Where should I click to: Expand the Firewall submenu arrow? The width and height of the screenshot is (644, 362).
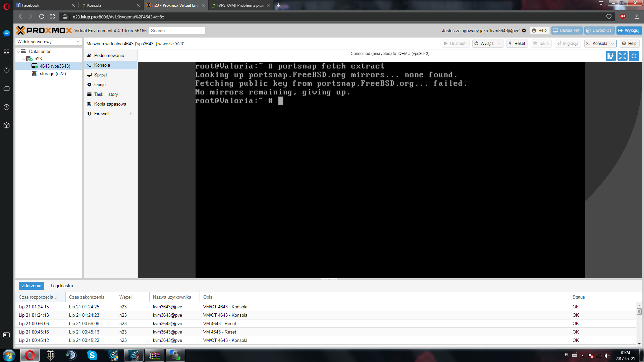130,114
